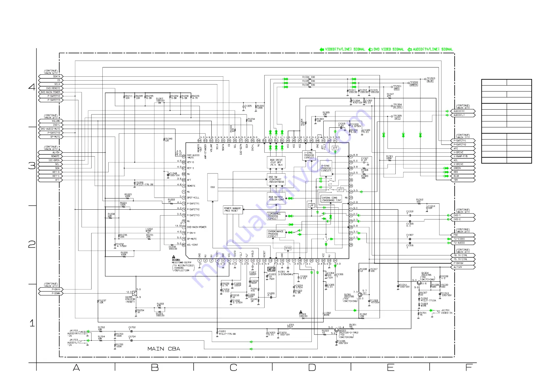The width and height of the screenshot is (560, 392).
Task: Click the AUDIO(R) output connector
Action: (463, 111)
